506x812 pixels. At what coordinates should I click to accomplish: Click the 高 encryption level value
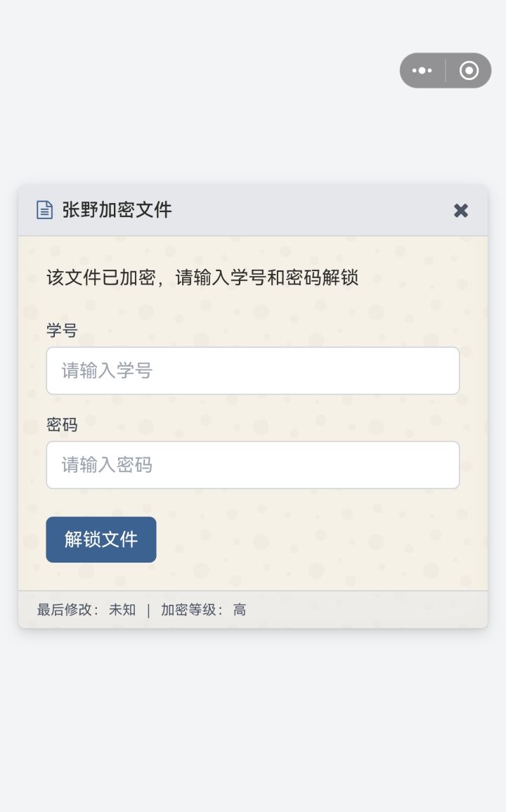(240, 610)
